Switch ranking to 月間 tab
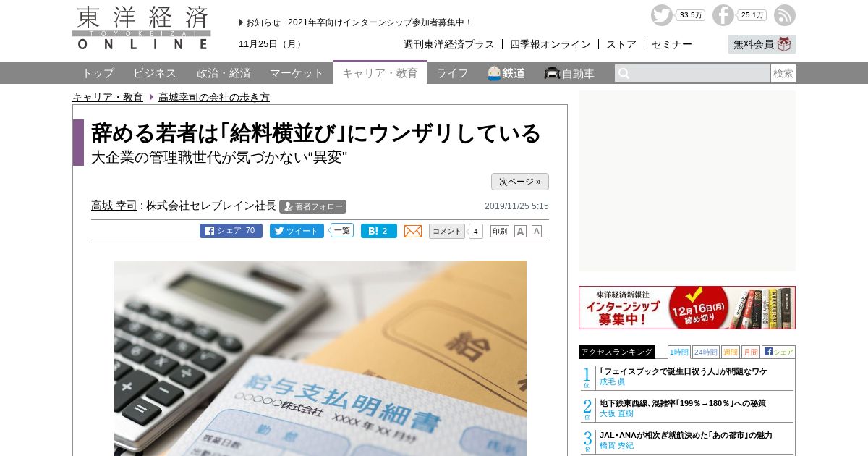The image size is (868, 456). tap(750, 352)
